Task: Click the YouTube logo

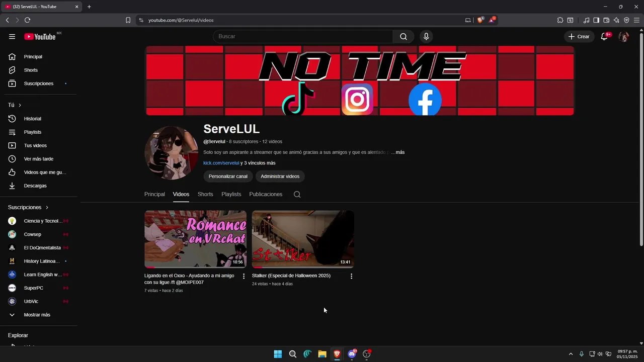Action: 40,36
